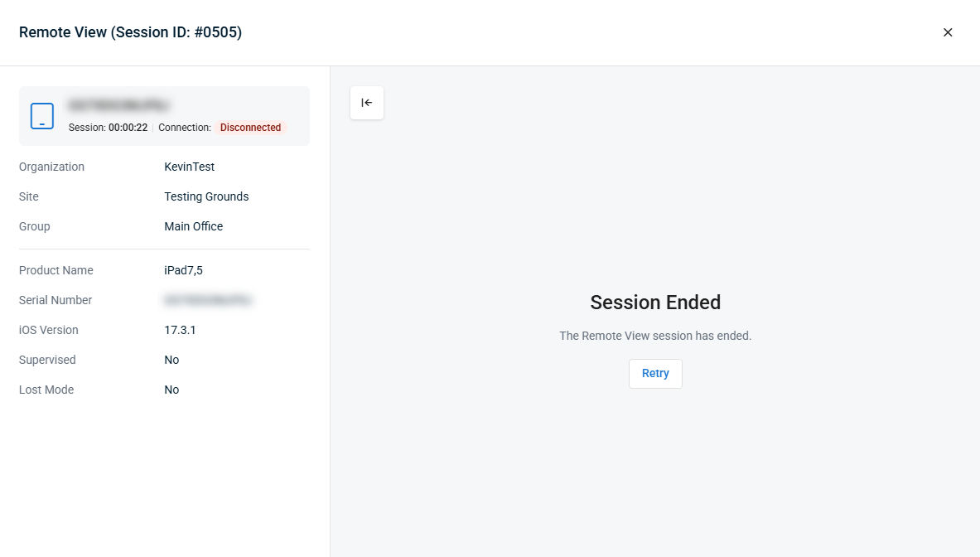Click the session has ended message text
The height and width of the screenshot is (557, 980).
coord(655,336)
